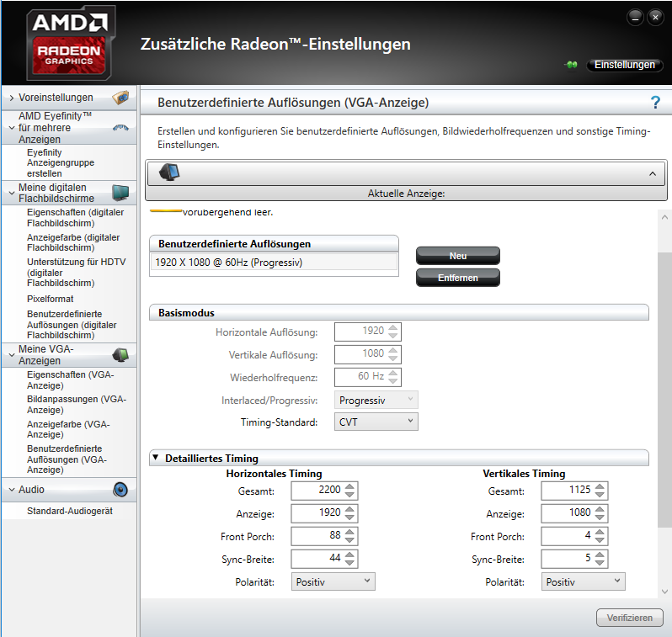
Task: Open the help question mark icon
Action: (x=655, y=103)
